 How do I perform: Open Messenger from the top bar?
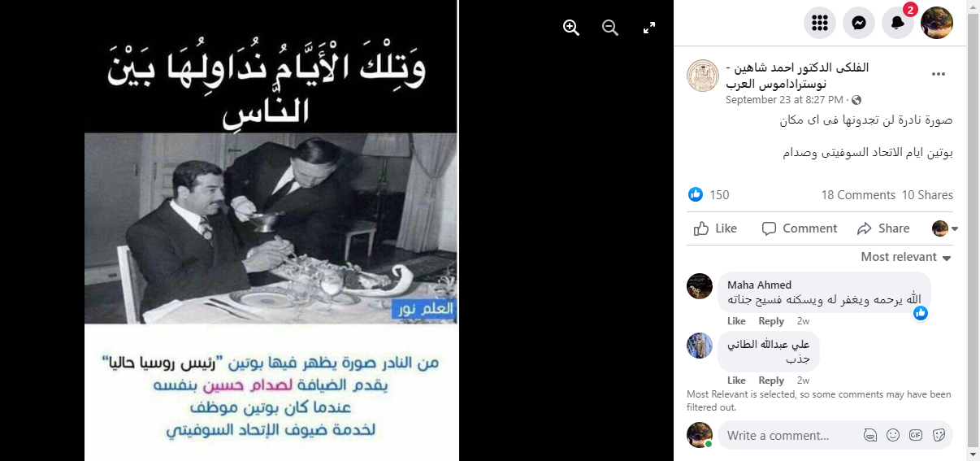click(x=859, y=23)
